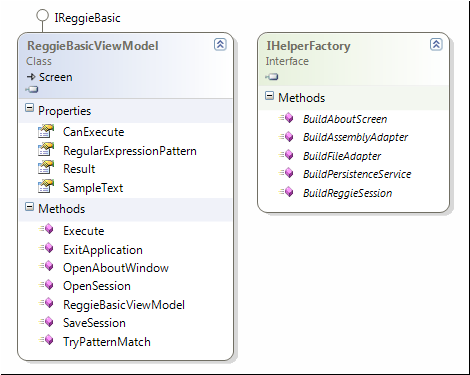Image resolution: width=470 pixels, height=375 pixels.
Task: Select the TryPatternMatch method name
Action: [x=107, y=342]
